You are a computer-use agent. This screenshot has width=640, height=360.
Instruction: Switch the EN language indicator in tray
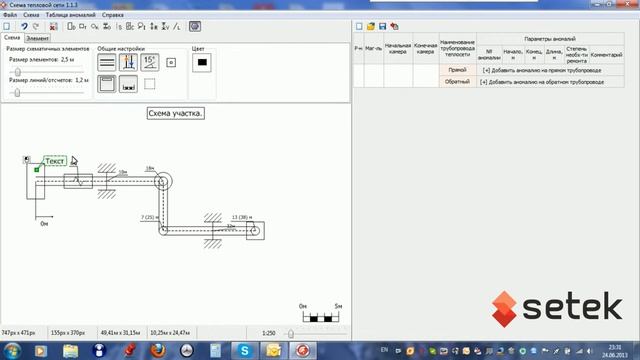(x=384, y=350)
